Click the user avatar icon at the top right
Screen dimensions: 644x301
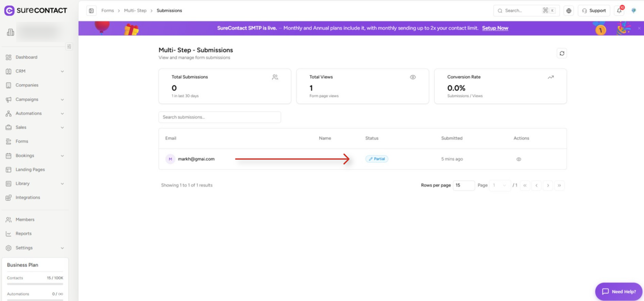pos(634,10)
